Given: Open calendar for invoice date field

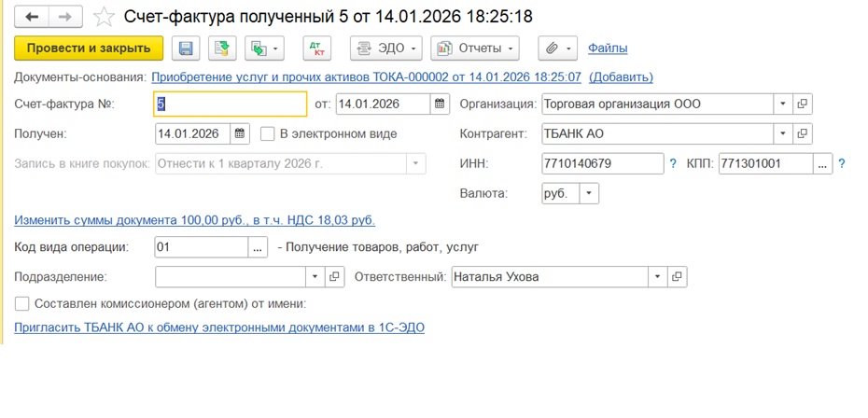Looking at the screenshot, I should pos(440,104).
